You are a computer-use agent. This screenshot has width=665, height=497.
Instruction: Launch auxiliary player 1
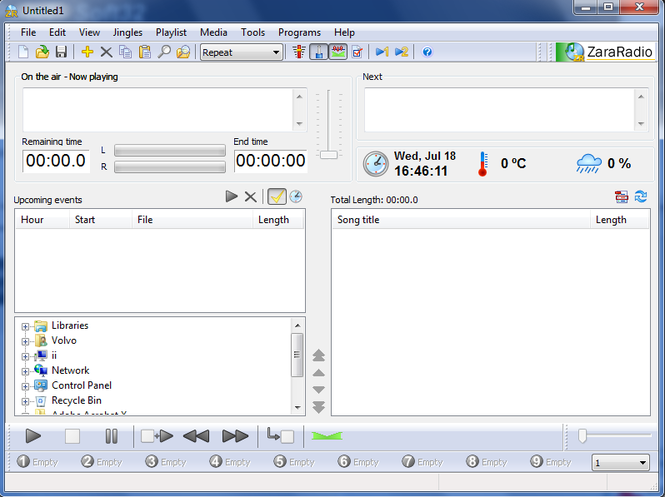[382, 52]
